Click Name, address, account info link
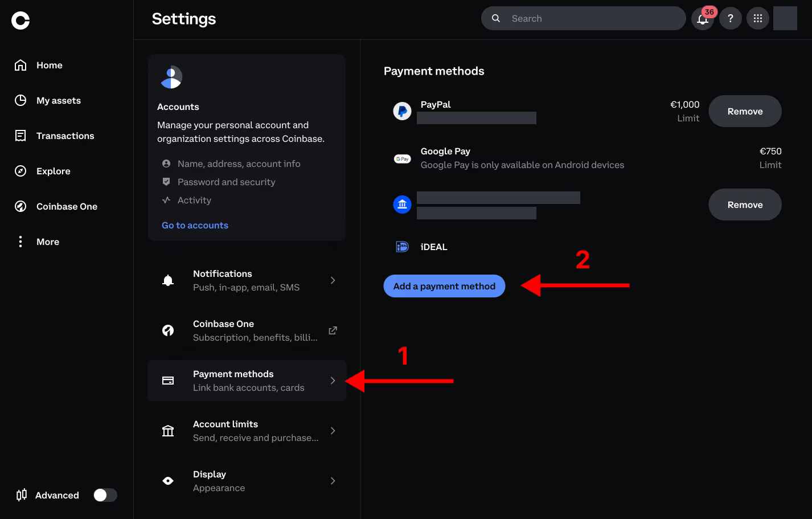This screenshot has height=519, width=812. coord(239,164)
